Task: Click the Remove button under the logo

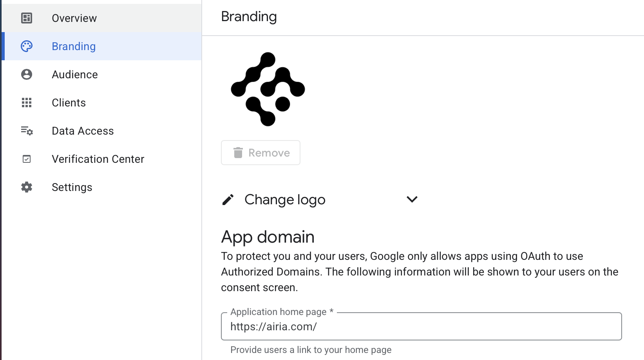Action: [260, 153]
